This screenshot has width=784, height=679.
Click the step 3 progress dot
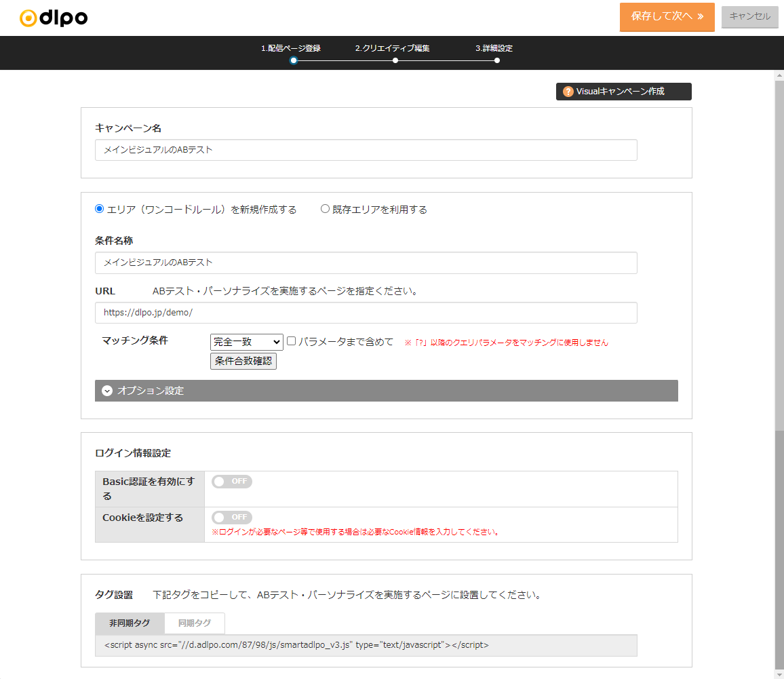pos(497,60)
